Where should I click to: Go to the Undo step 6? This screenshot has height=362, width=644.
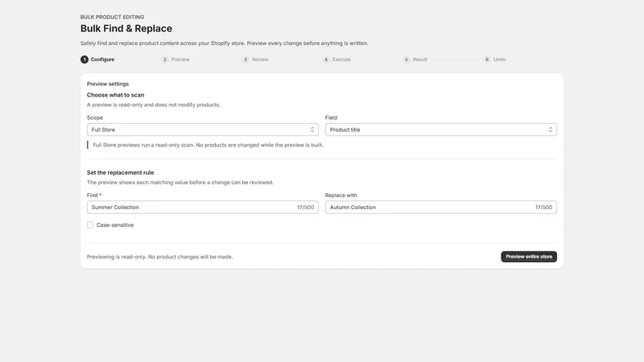point(494,60)
